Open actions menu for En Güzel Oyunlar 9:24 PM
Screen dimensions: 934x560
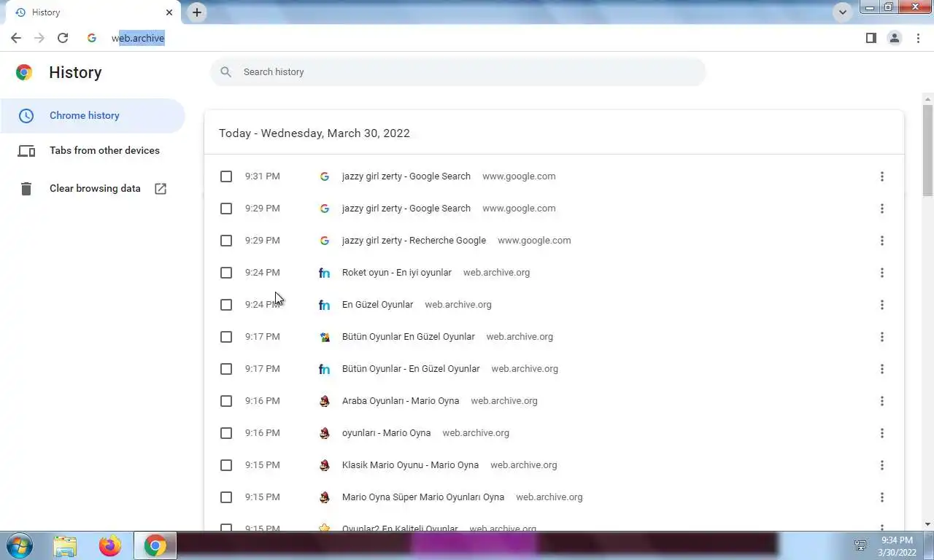(881, 305)
